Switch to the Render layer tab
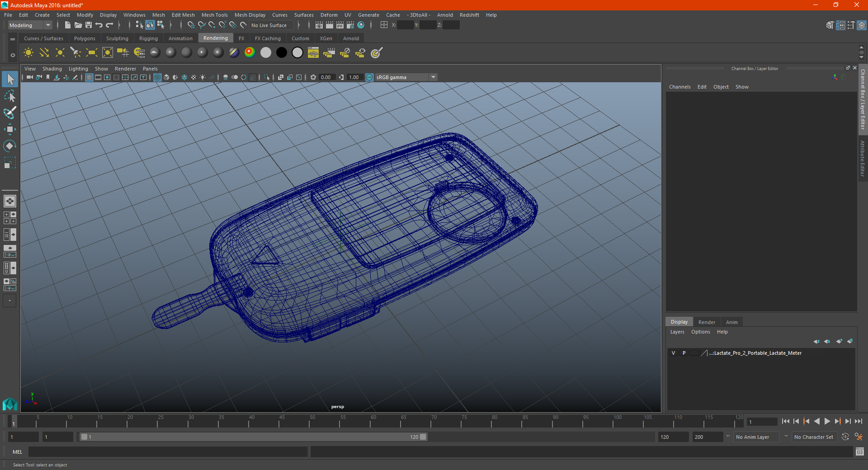The width and height of the screenshot is (868, 470). coord(707,322)
